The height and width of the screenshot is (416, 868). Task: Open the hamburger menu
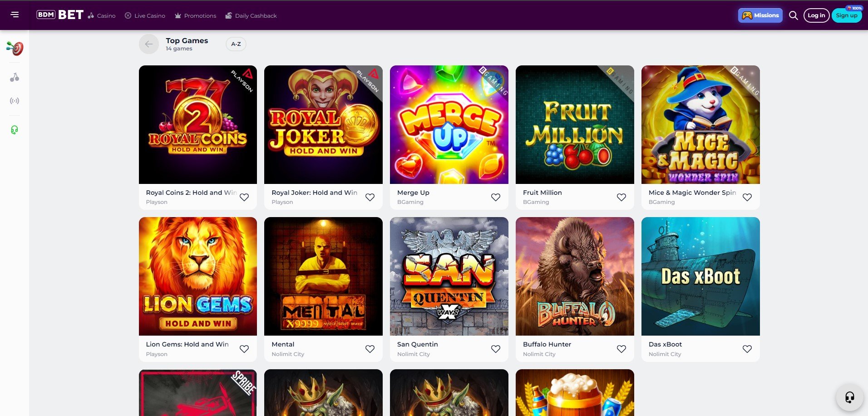(15, 15)
